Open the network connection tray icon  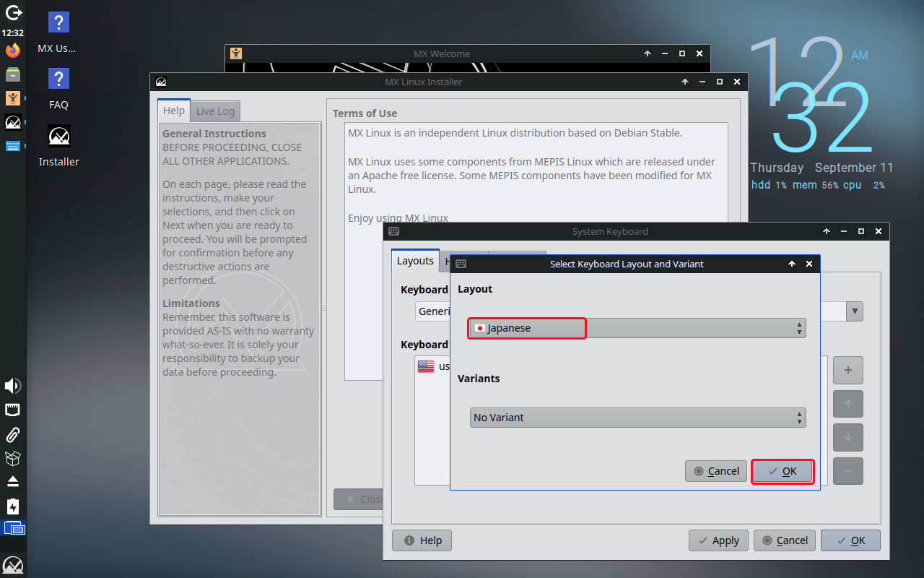coord(13,410)
